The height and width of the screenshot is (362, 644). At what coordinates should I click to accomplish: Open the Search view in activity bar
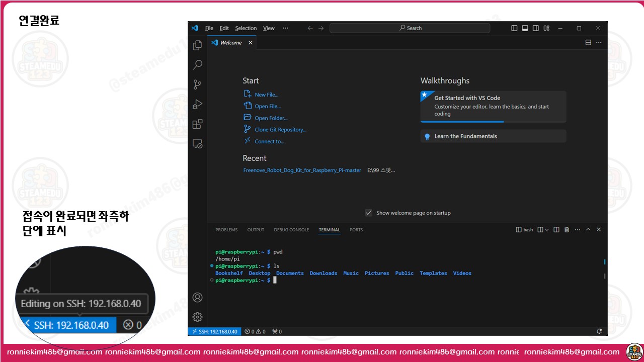coord(198,65)
